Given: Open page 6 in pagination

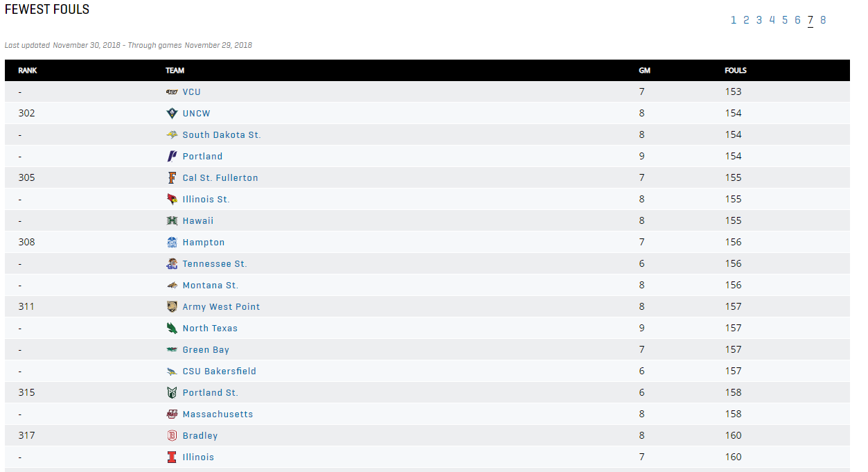Looking at the screenshot, I should point(797,20).
